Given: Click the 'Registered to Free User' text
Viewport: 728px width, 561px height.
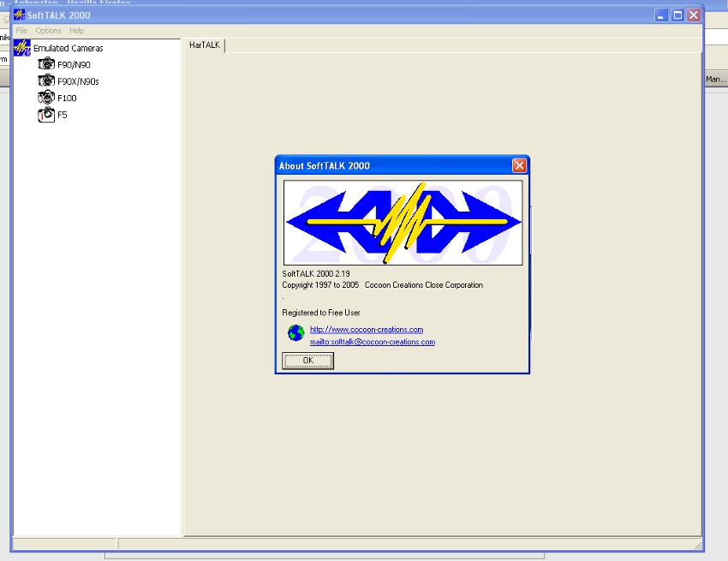Looking at the screenshot, I should point(321,313).
